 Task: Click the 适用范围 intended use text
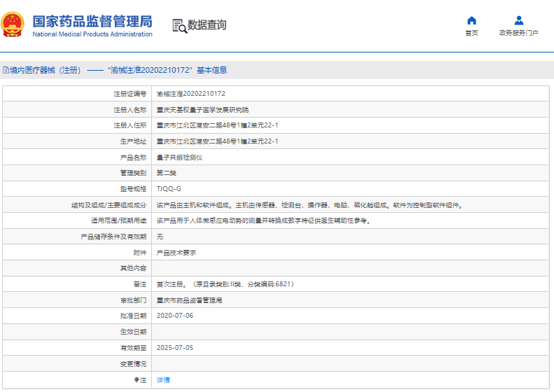(263, 220)
